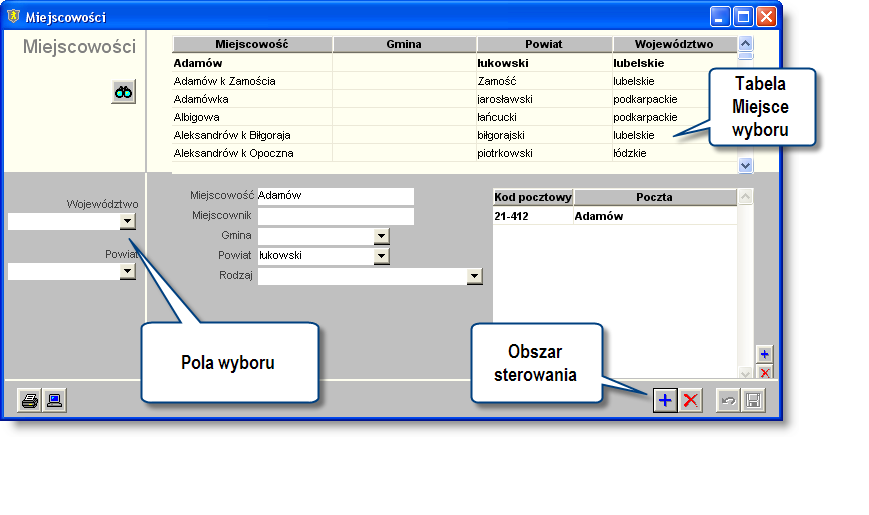Delete record with bottom red X button
Viewport: 869px width, 515px height.
pos(691,400)
